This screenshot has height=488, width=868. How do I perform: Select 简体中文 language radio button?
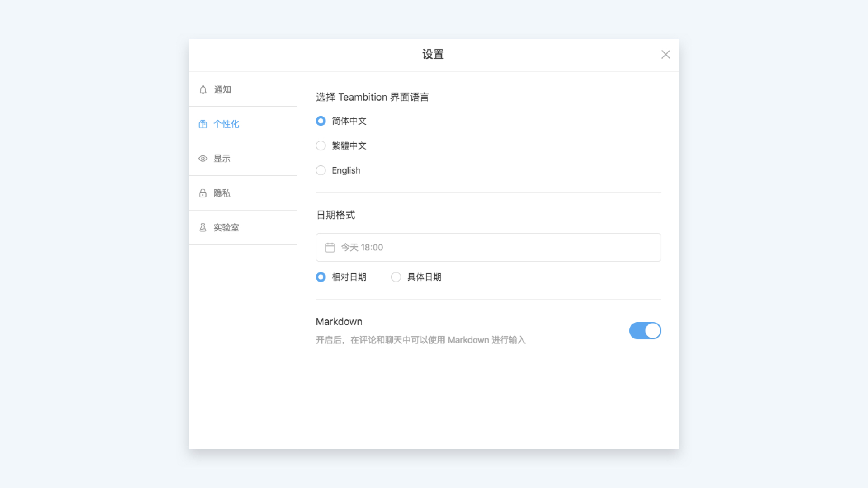(321, 121)
